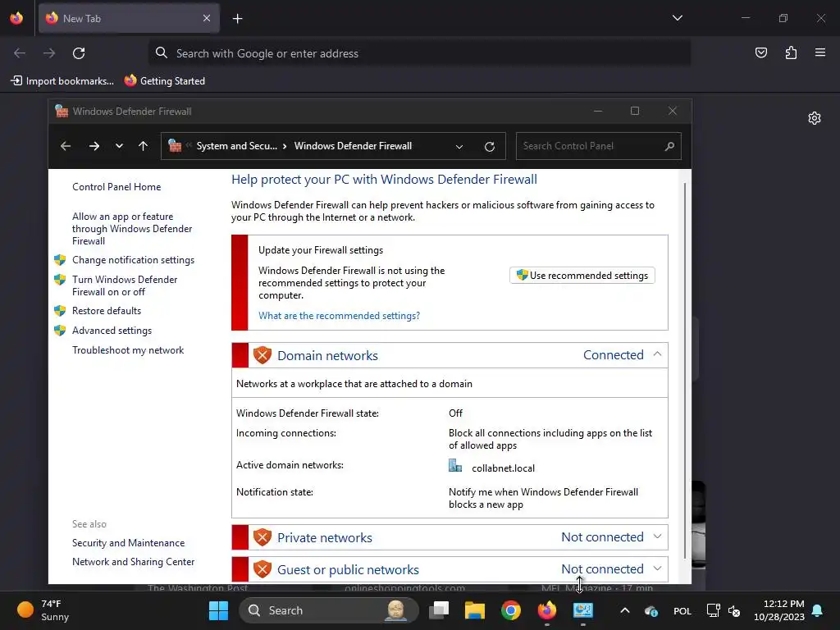Expand the address bar history dropdown

pyautogui.click(x=459, y=146)
